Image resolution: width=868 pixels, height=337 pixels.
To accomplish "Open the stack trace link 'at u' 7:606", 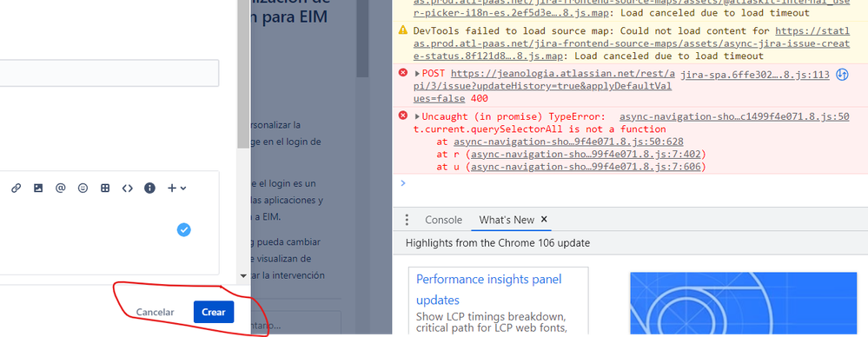I will pos(586,167).
